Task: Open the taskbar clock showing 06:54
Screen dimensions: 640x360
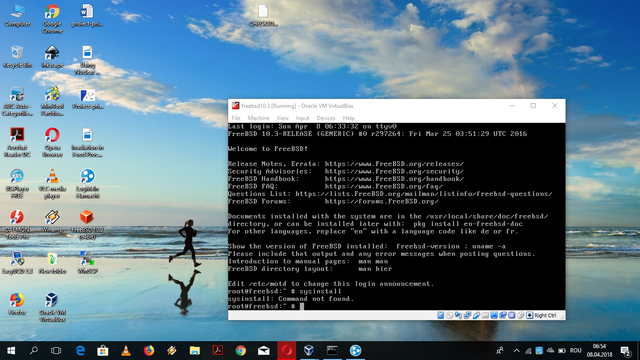Action: [600, 351]
